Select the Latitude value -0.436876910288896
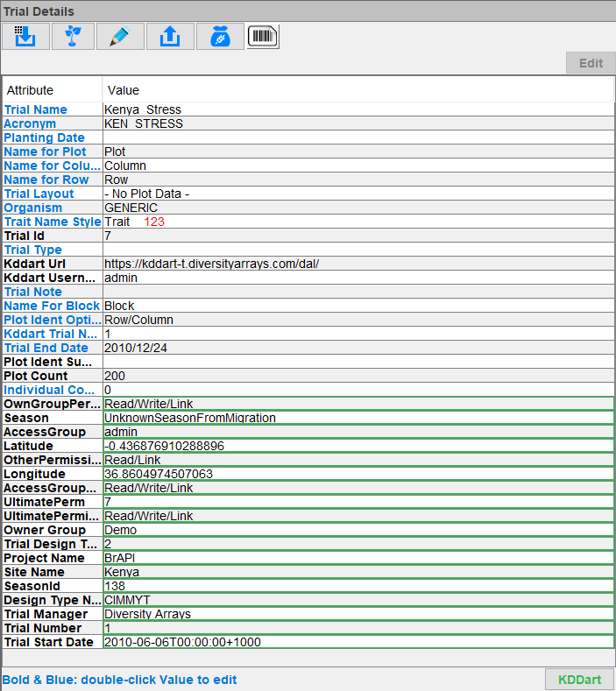Screen dimensions: 616x691 [358, 446]
